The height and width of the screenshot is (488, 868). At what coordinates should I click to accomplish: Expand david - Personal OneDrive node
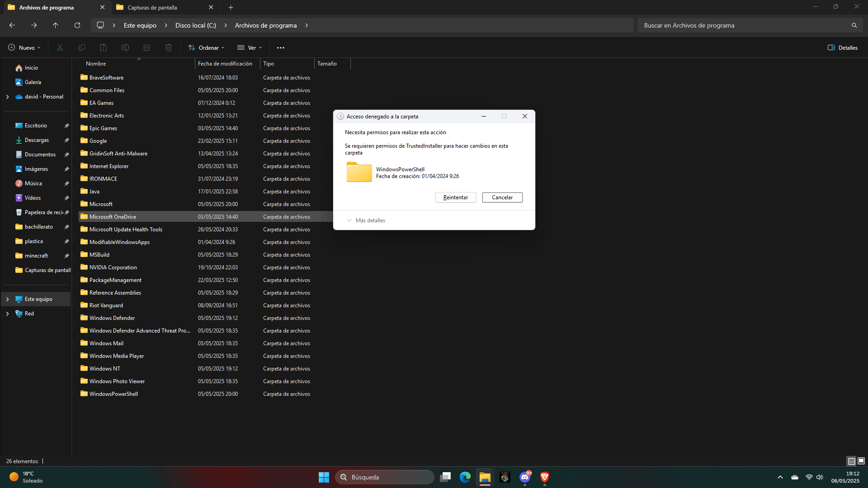pyautogui.click(x=7, y=97)
